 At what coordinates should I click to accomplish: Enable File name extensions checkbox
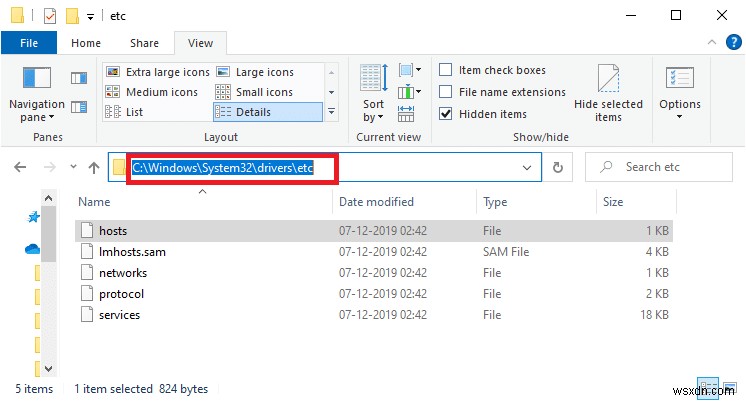coord(446,91)
